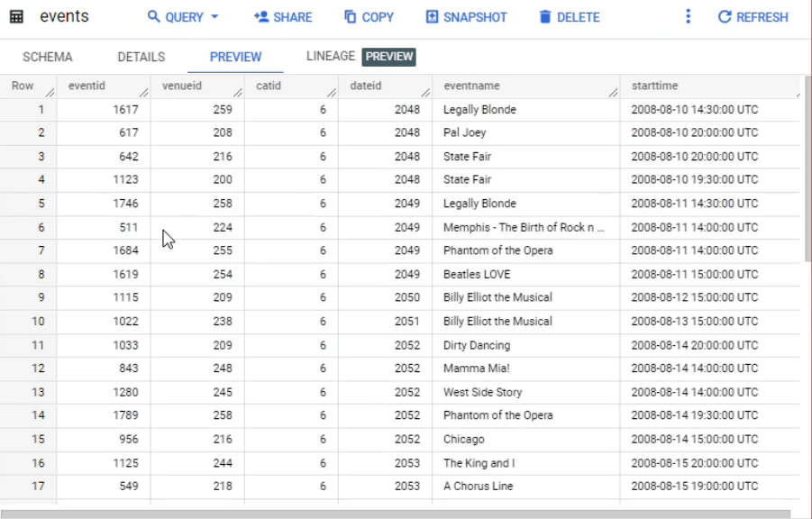Click the table icon beside events

(x=16, y=16)
